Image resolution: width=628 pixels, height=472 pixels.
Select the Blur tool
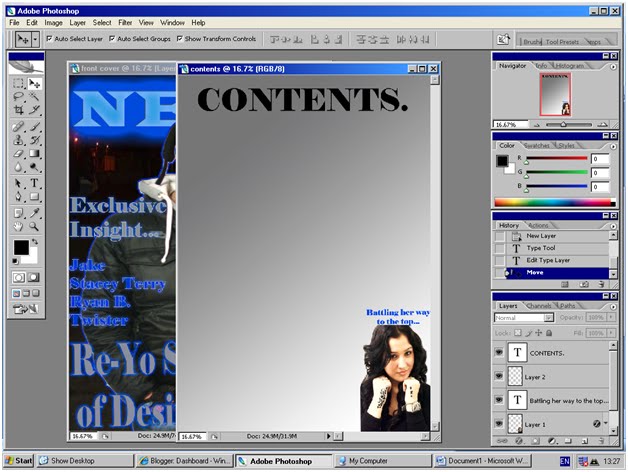point(18,166)
